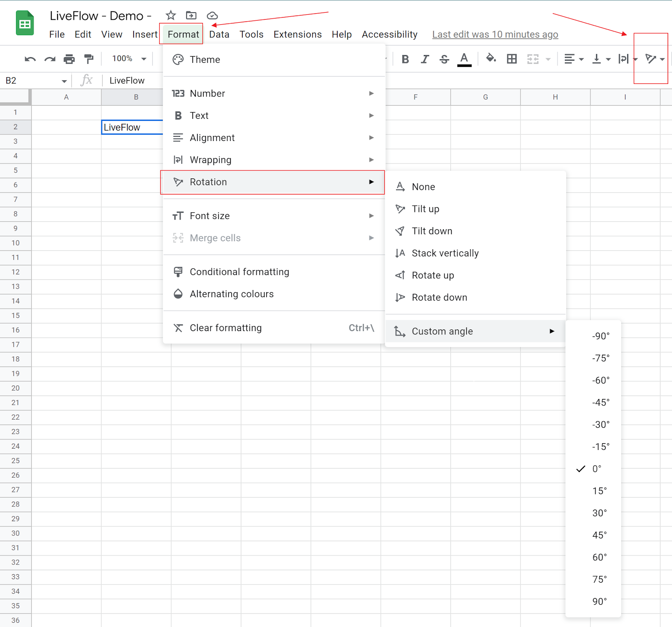
Task: Open the zoom level dropdown
Action: pos(127,59)
